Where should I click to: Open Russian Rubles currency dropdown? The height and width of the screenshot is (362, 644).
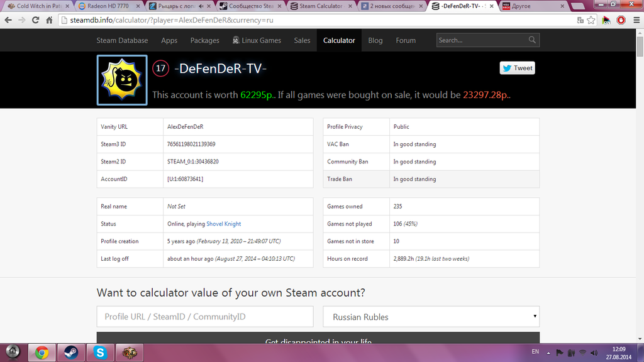tap(431, 317)
